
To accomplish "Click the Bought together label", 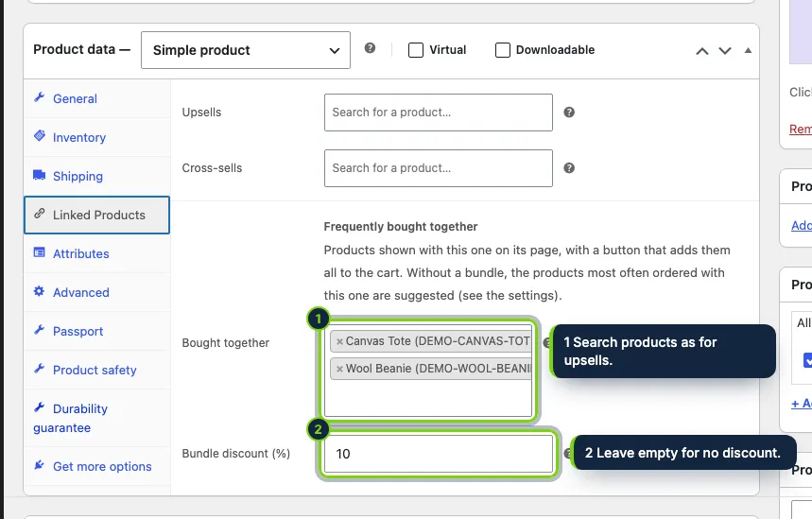I will [225, 343].
